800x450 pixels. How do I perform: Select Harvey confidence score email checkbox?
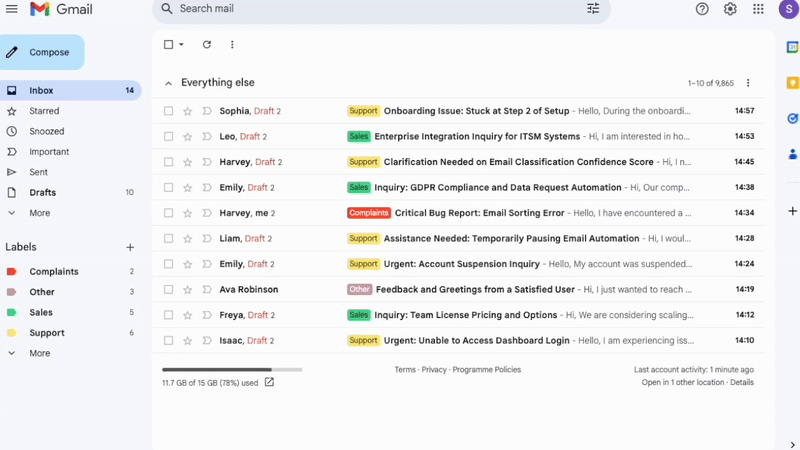click(x=168, y=162)
